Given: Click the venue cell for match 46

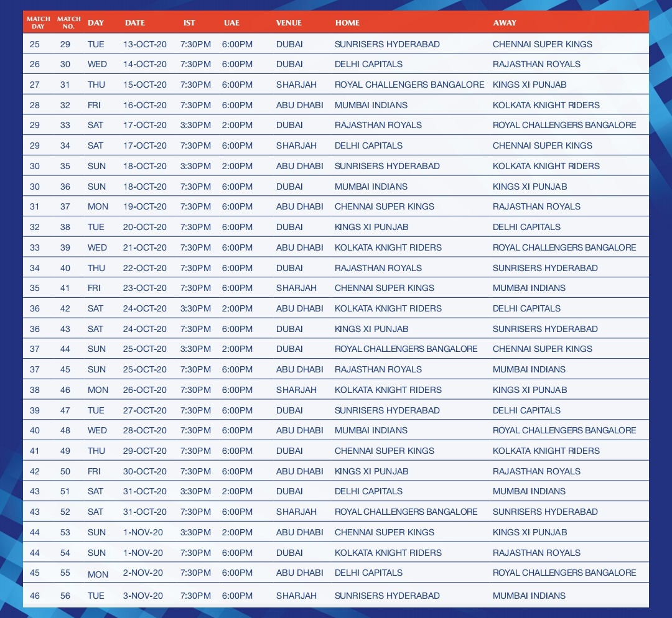Looking at the screenshot, I should click(x=296, y=390).
